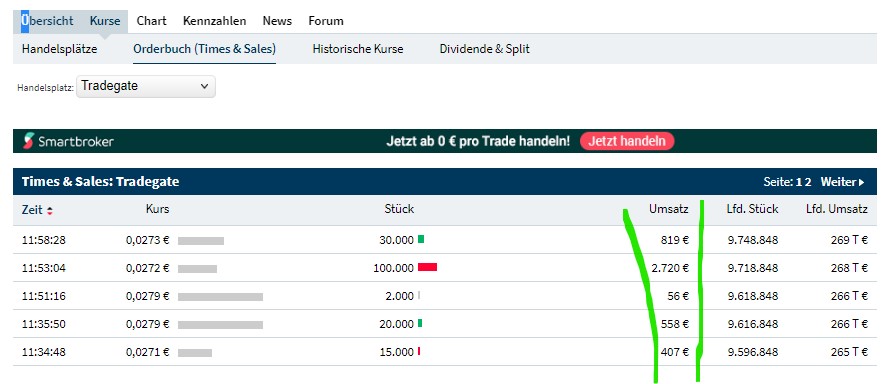
Task: Click green volume bar next to 30.000
Action: pyautogui.click(x=421, y=239)
